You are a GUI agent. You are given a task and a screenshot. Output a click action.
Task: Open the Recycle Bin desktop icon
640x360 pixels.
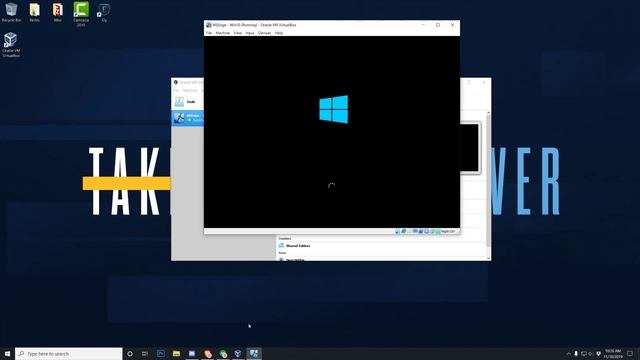tap(11, 12)
